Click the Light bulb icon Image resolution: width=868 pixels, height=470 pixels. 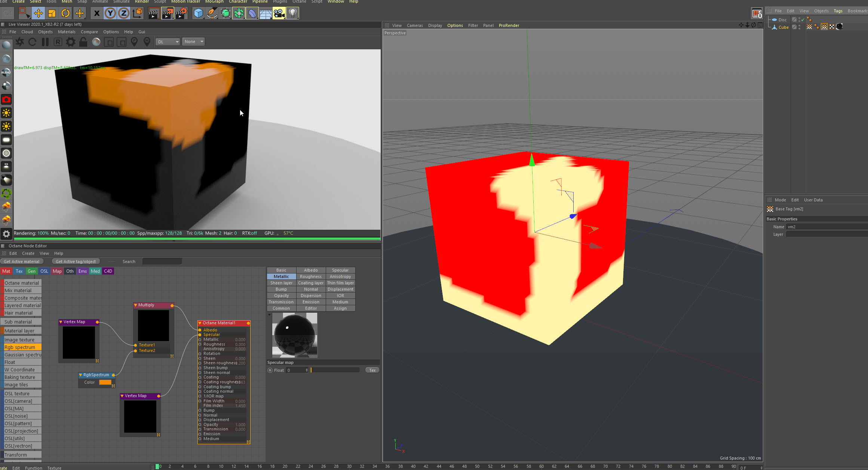coord(292,13)
